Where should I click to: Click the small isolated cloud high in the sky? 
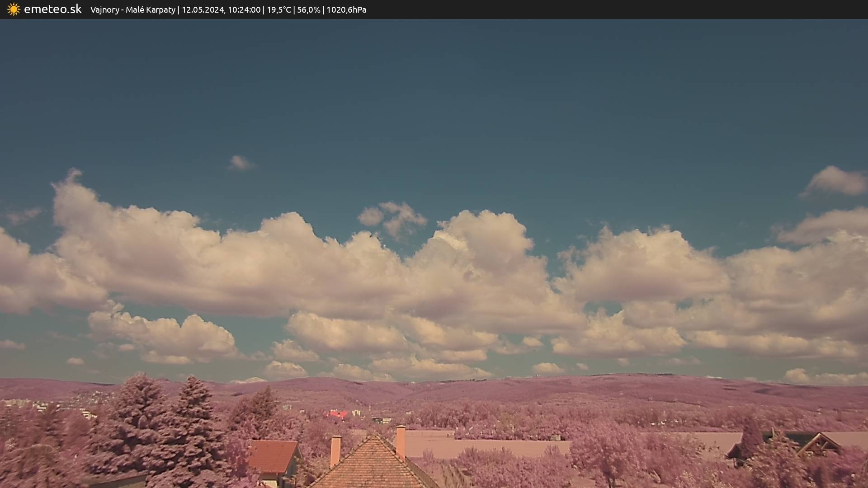coord(240,163)
